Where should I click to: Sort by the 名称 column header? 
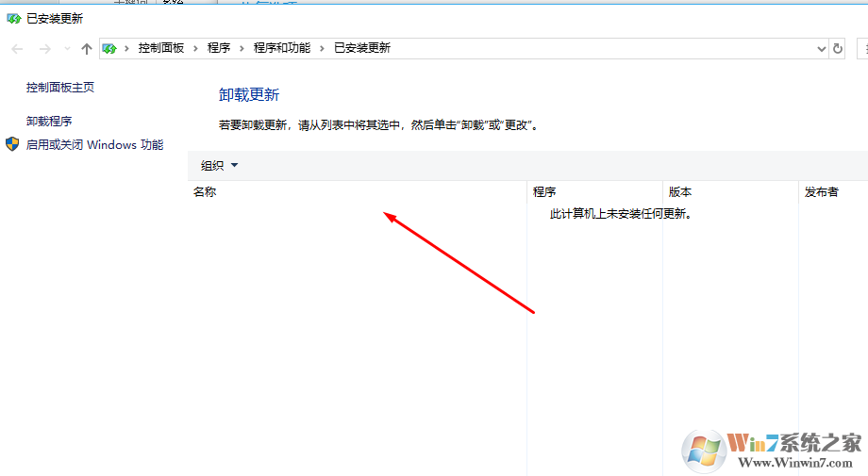pos(357,192)
